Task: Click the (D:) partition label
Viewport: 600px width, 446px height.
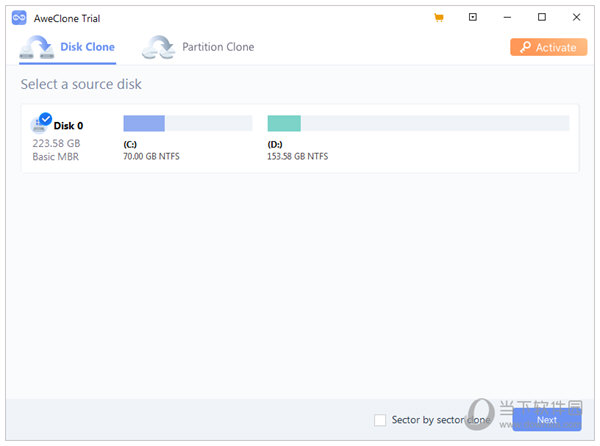Action: click(x=275, y=145)
